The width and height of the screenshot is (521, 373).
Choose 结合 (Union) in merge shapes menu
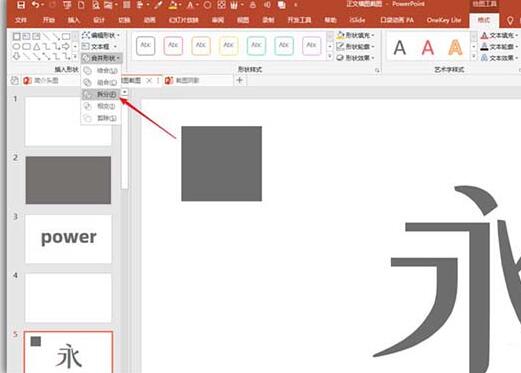click(x=101, y=71)
